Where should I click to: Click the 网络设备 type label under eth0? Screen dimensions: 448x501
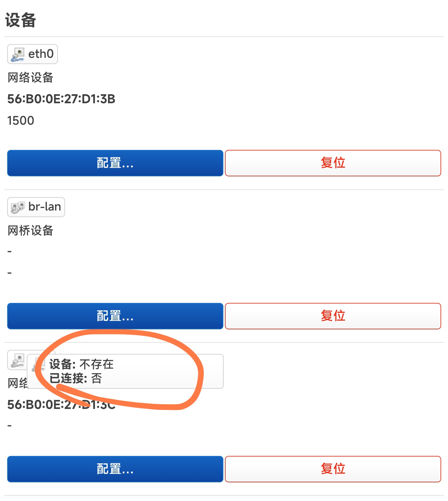(x=30, y=78)
